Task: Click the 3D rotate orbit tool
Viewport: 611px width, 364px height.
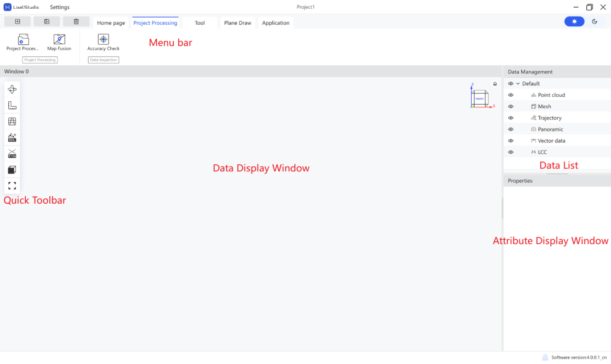Action: tap(12, 89)
